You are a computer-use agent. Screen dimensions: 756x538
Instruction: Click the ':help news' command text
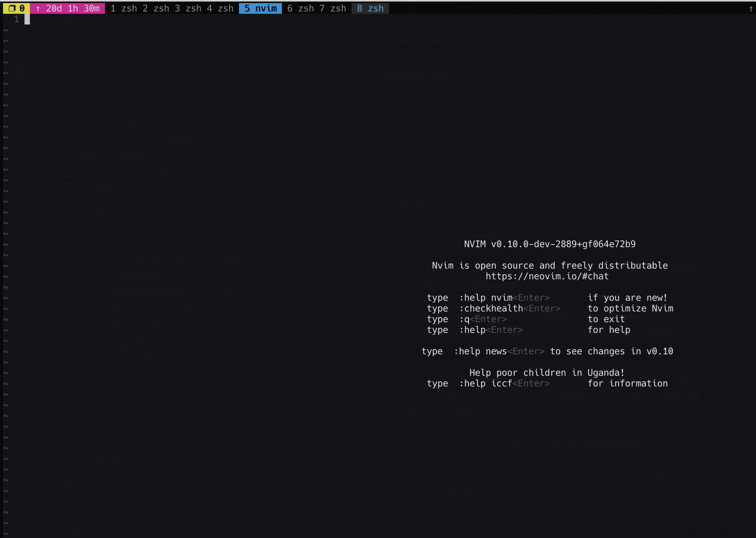click(480, 351)
